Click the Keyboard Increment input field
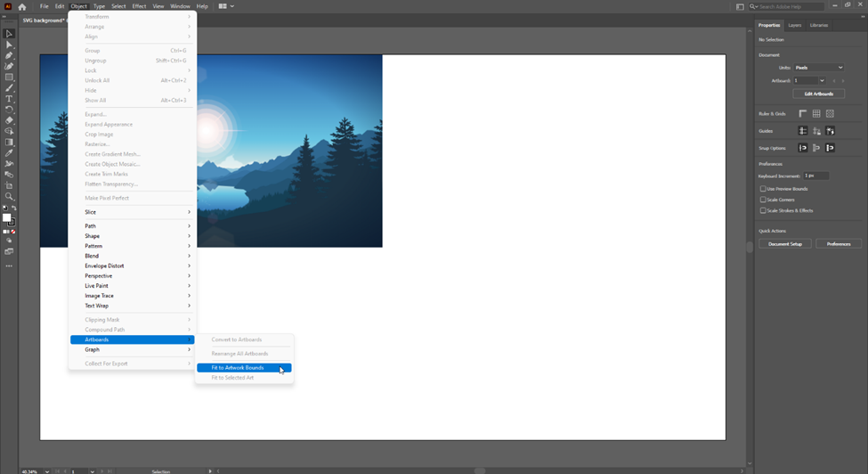This screenshot has width=868, height=474. point(815,176)
